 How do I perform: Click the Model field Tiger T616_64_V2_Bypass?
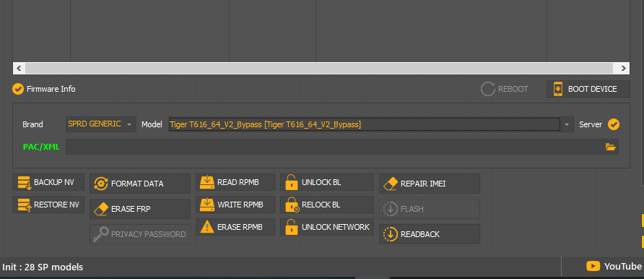pos(365,124)
